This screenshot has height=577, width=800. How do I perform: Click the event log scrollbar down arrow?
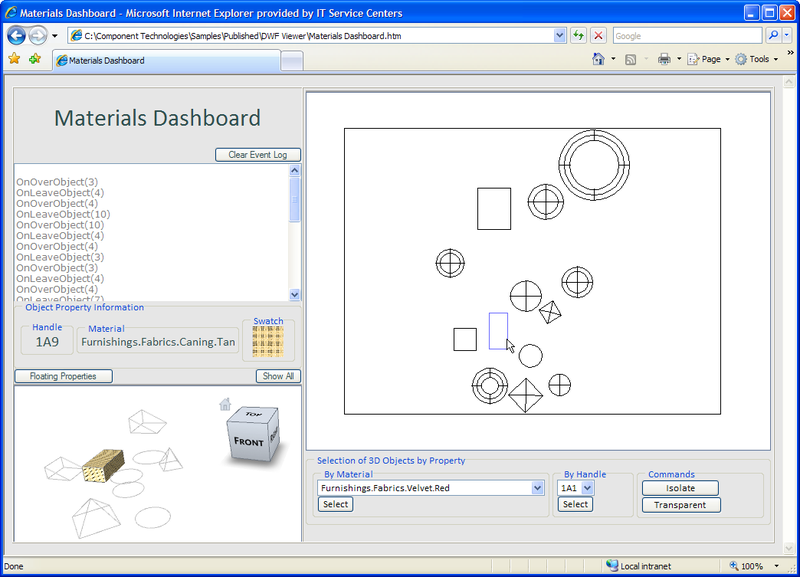(295, 295)
